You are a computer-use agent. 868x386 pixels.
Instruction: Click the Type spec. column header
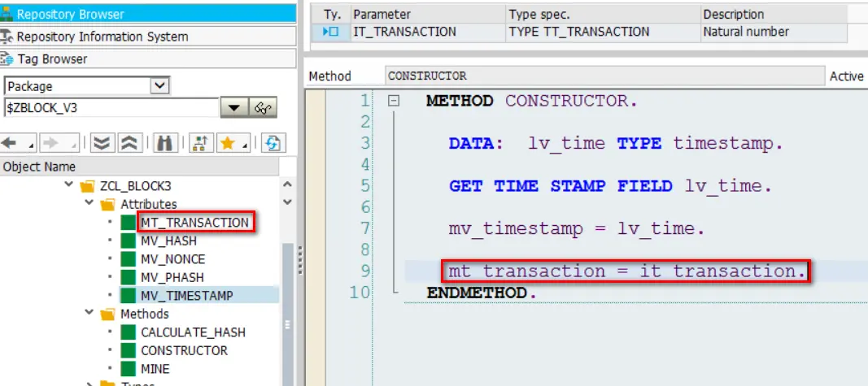[603, 15]
